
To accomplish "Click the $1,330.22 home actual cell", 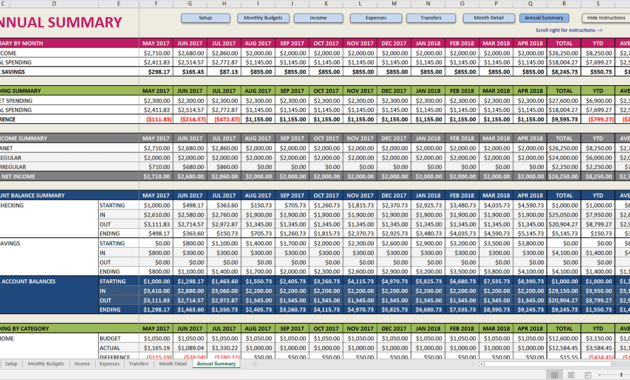I will (x=224, y=348).
